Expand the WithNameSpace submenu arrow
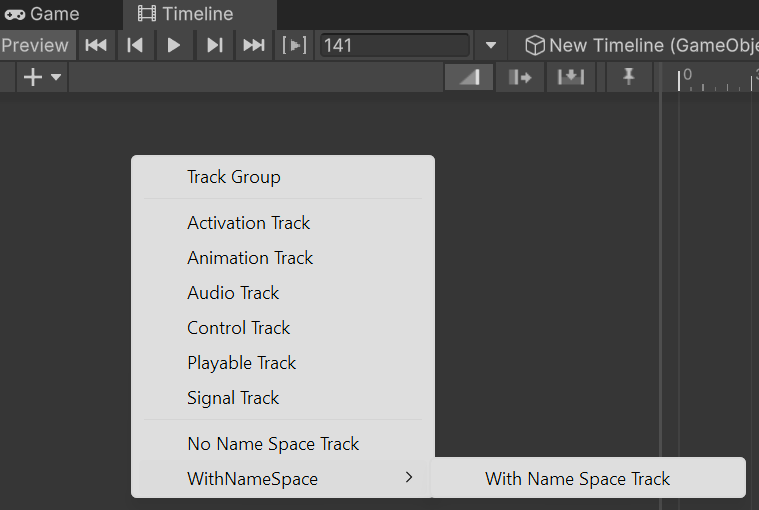This screenshot has height=510, width=759. click(409, 478)
